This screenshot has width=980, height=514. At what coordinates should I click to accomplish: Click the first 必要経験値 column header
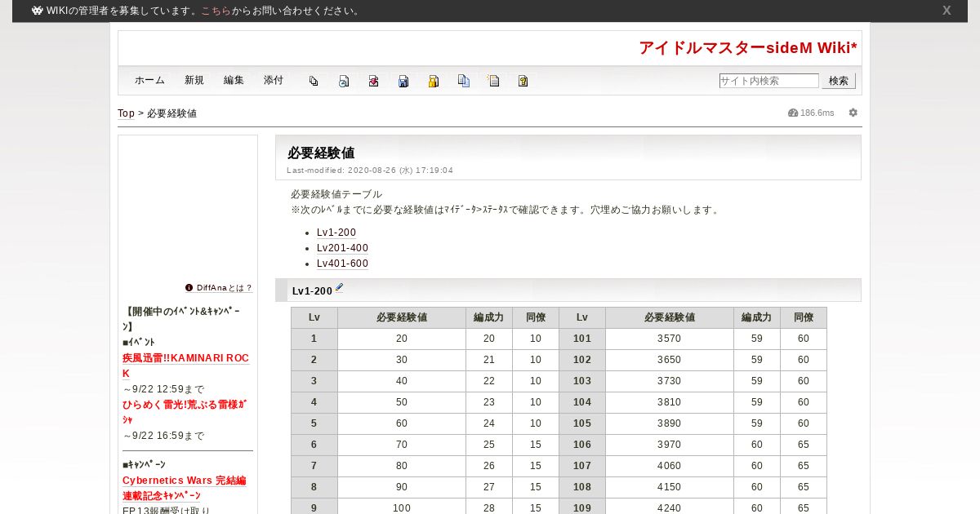(402, 317)
